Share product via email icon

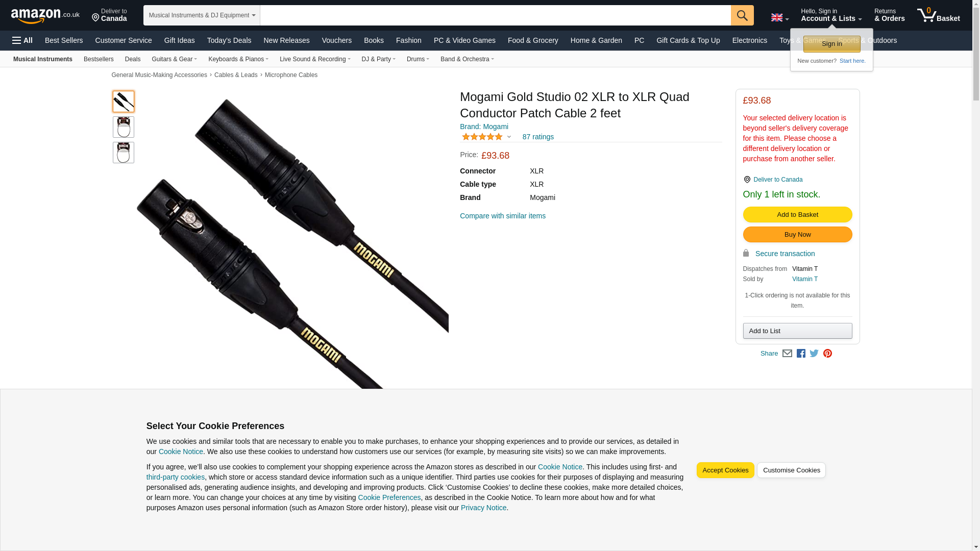pos(787,354)
